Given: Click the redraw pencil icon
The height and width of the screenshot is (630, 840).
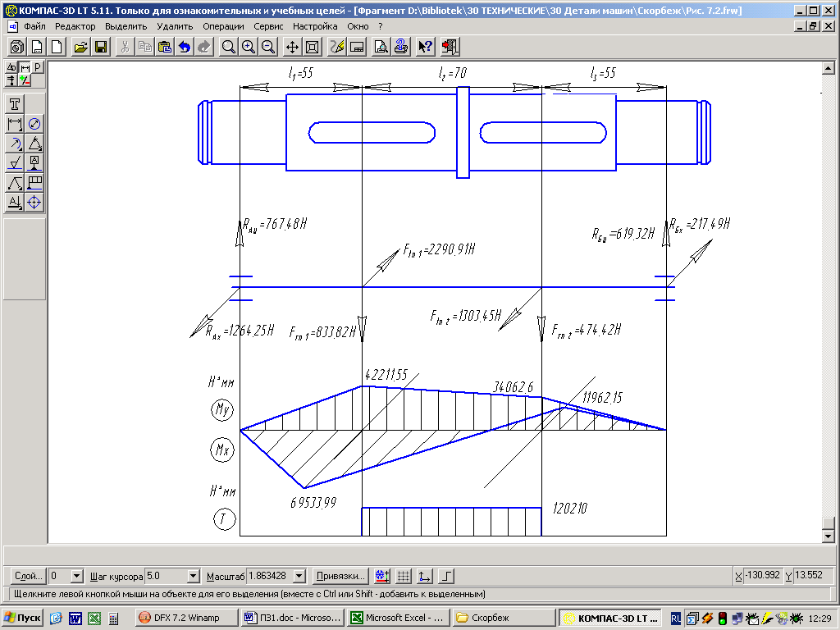Looking at the screenshot, I should pos(337,47).
